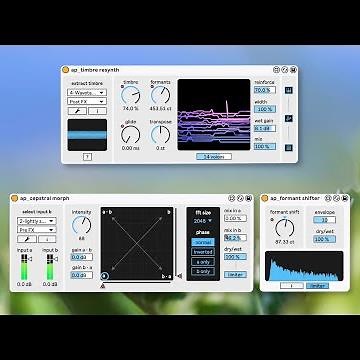Toggle the limiter in formant shifter
The width and height of the screenshot is (360, 360).
[317, 286]
